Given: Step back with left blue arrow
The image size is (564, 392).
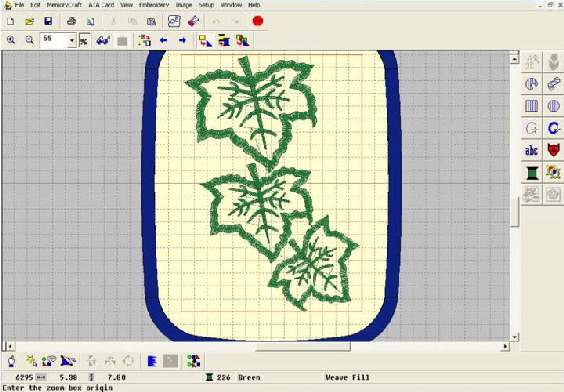Looking at the screenshot, I should [x=164, y=40].
